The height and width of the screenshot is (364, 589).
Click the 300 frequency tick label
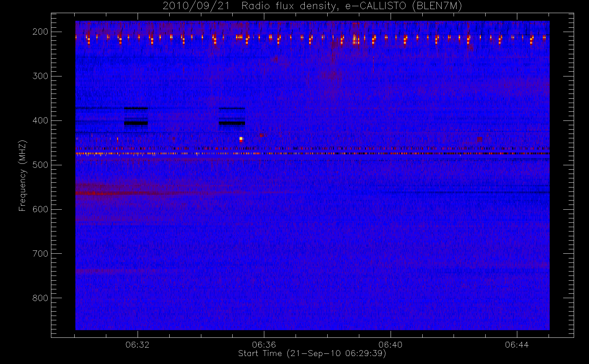click(x=40, y=76)
